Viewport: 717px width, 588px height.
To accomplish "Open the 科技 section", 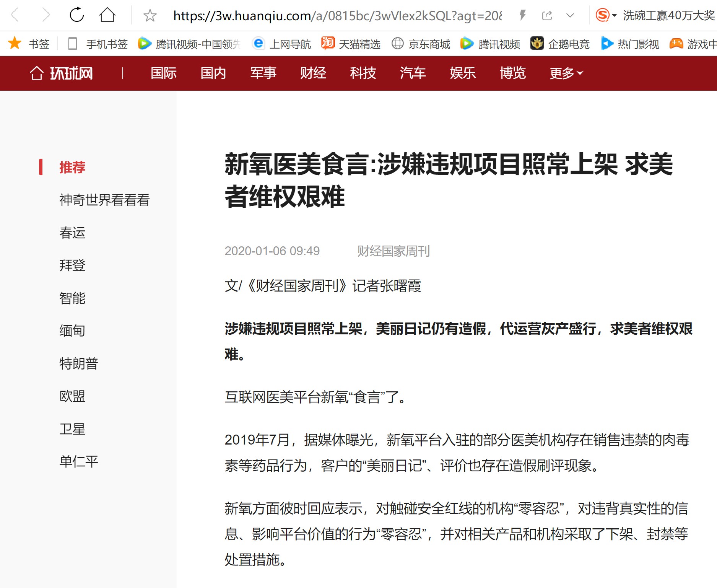I will pos(363,73).
